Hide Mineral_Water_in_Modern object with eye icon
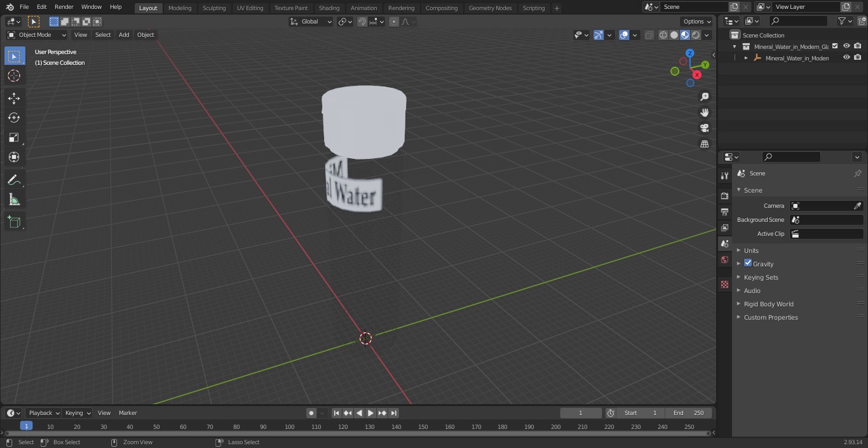 [x=846, y=57]
